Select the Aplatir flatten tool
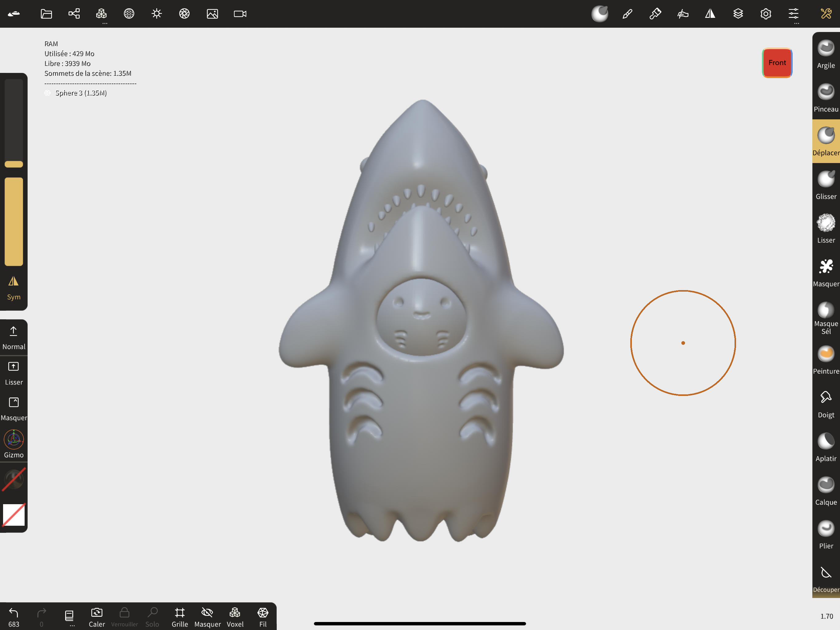The width and height of the screenshot is (840, 630). [826, 448]
